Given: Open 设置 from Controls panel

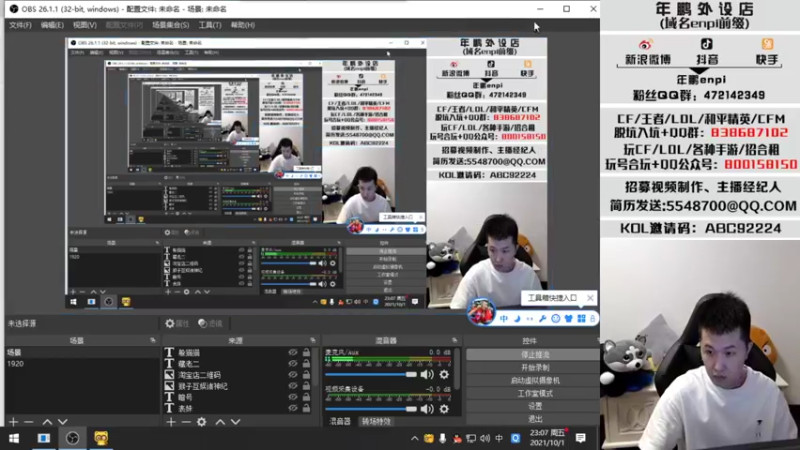Looking at the screenshot, I should 534,406.
